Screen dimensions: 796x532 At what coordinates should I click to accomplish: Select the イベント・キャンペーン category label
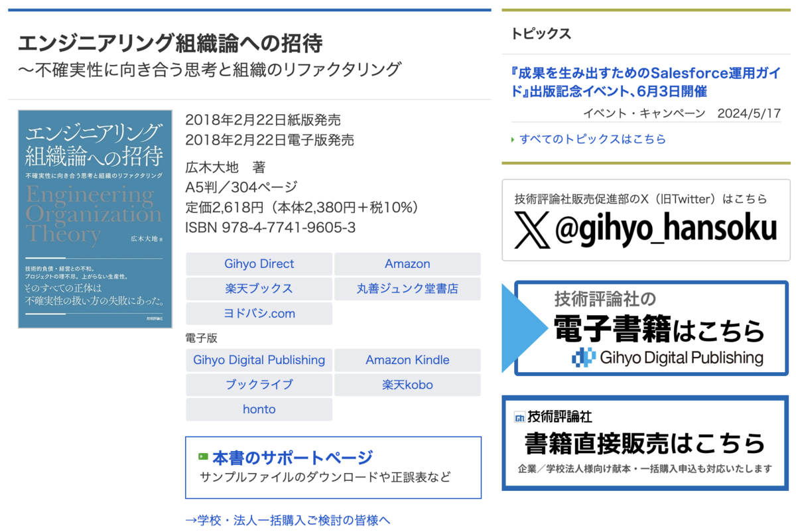pyautogui.click(x=644, y=113)
